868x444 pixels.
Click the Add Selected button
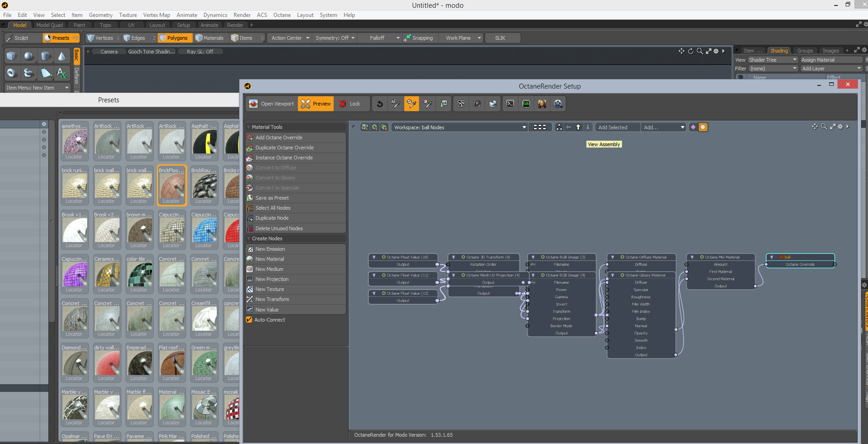point(618,127)
